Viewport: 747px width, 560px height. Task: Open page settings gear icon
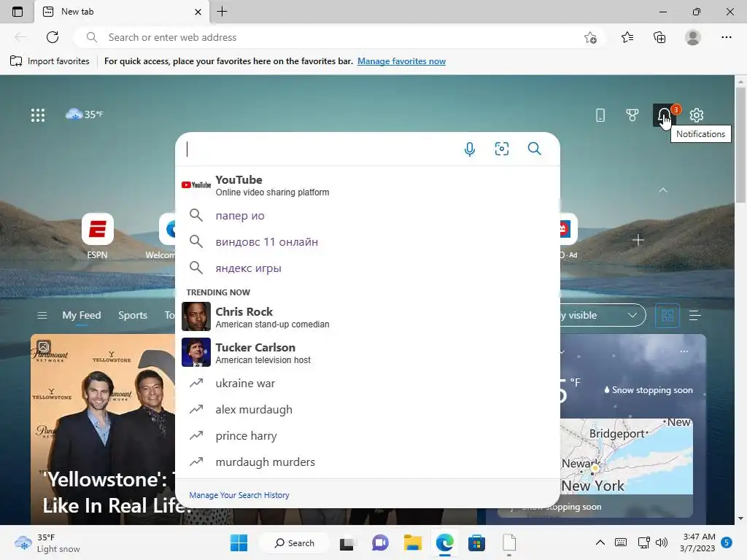click(x=697, y=114)
